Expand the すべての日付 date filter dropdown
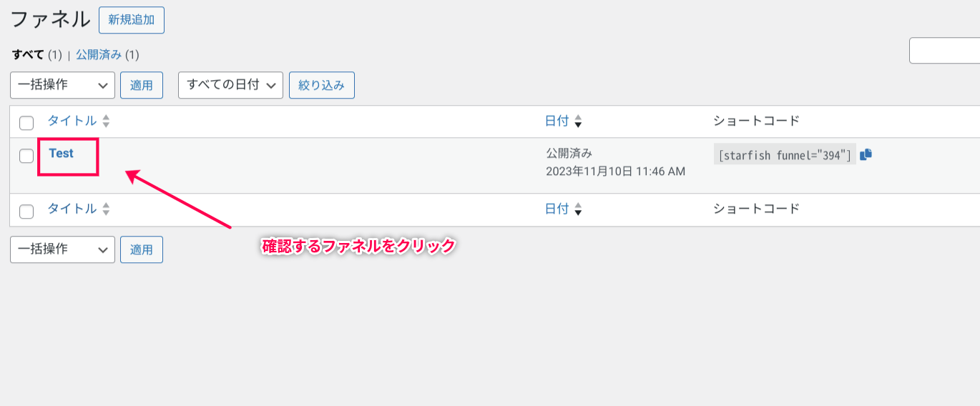 (x=230, y=85)
